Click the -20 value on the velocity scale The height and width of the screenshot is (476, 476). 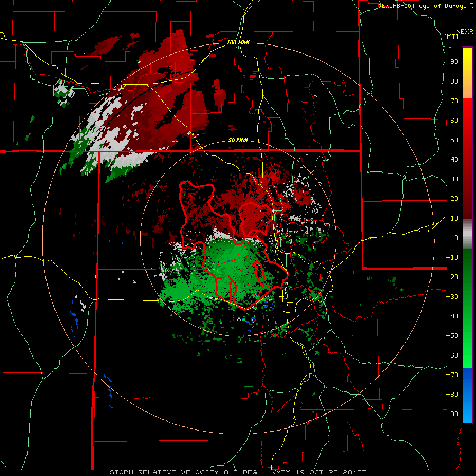pos(452,277)
